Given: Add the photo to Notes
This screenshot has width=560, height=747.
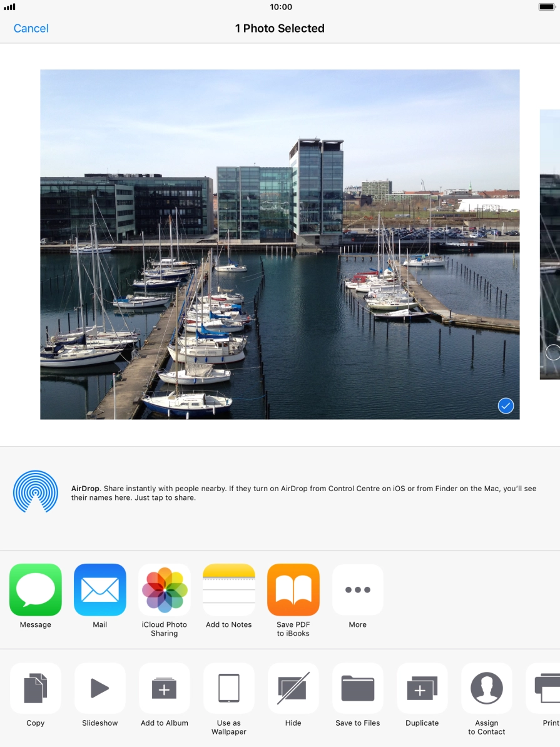Looking at the screenshot, I should (229, 590).
